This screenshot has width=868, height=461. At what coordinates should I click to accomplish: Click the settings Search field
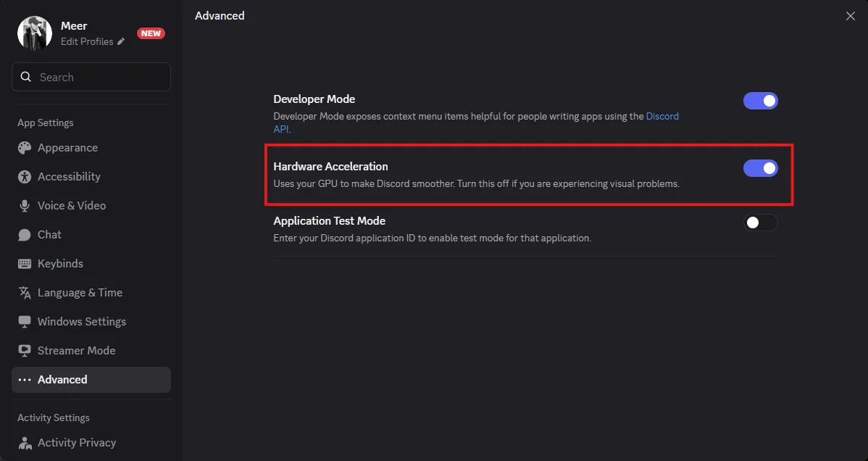point(91,77)
